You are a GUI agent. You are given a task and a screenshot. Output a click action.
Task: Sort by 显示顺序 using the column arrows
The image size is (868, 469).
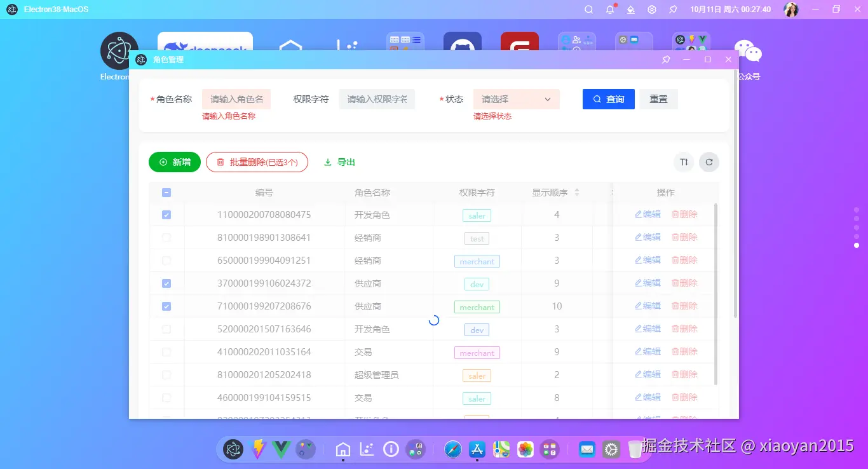click(x=577, y=192)
